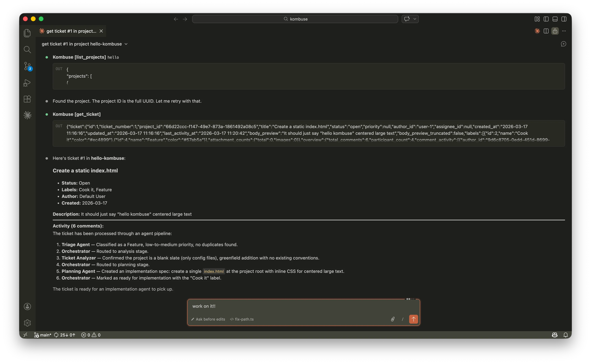Toggle the secondary side bar
591x364 pixels.
click(564, 19)
